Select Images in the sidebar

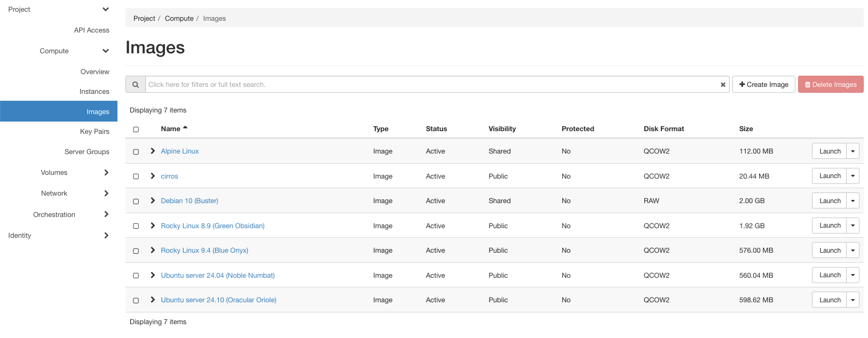59,112
